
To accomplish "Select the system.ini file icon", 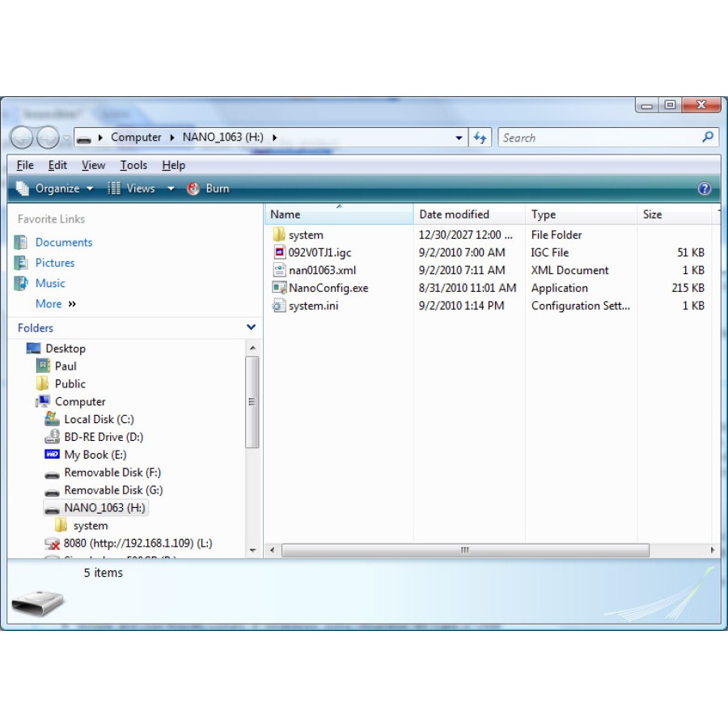I will 279,305.
